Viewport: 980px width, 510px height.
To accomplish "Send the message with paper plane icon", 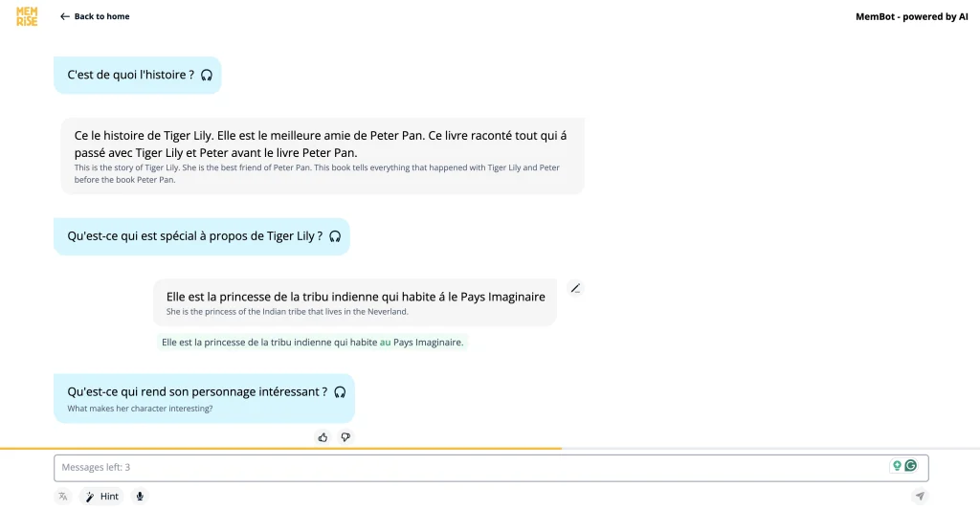I will [920, 496].
